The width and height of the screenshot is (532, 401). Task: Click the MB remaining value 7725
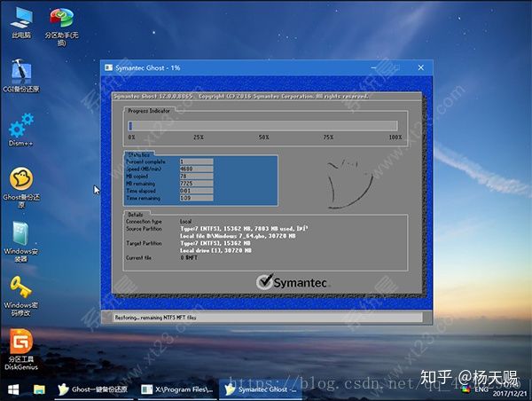[x=196, y=184]
